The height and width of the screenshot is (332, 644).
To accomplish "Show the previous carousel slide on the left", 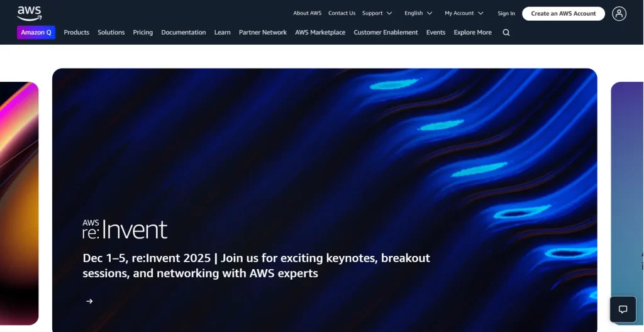I will click(x=19, y=203).
